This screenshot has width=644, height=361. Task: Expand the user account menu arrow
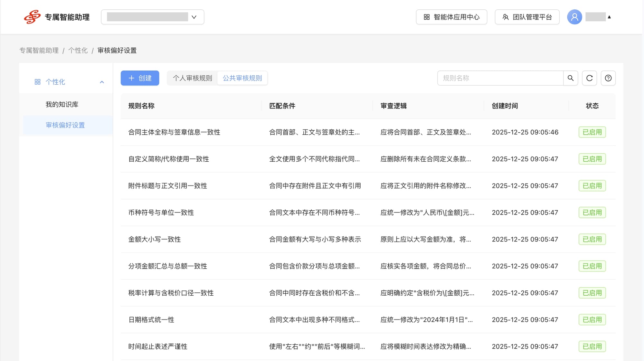(x=609, y=17)
